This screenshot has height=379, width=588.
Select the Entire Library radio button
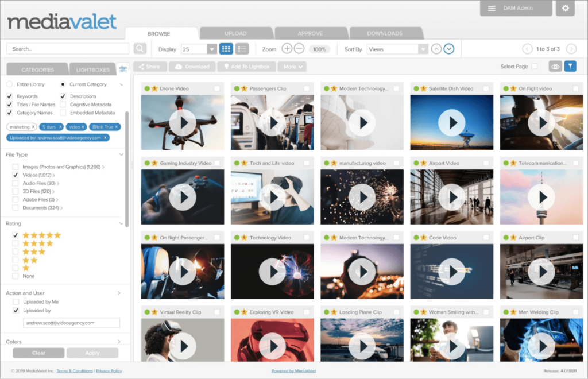tap(10, 84)
